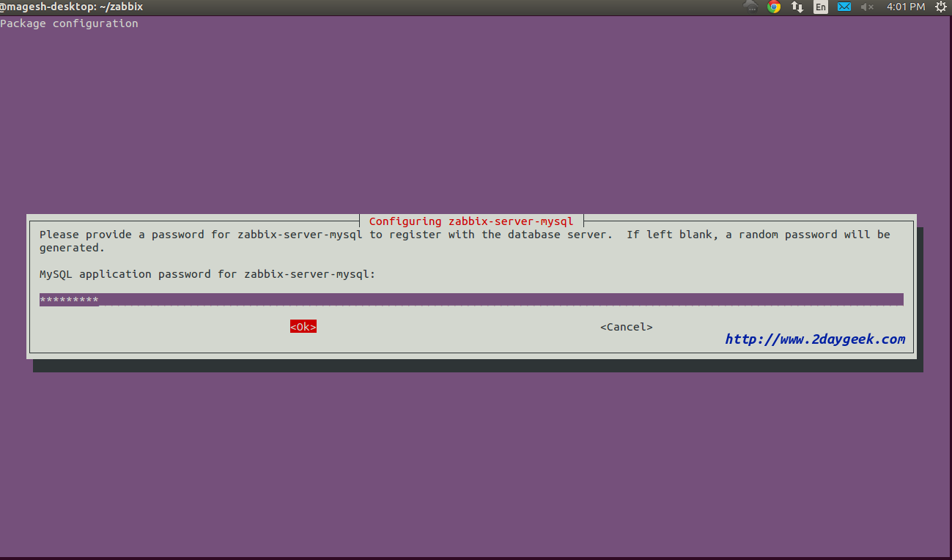Image resolution: width=952 pixels, height=560 pixels.
Task: Click the cloud indicator in top panel
Action: [750, 6]
